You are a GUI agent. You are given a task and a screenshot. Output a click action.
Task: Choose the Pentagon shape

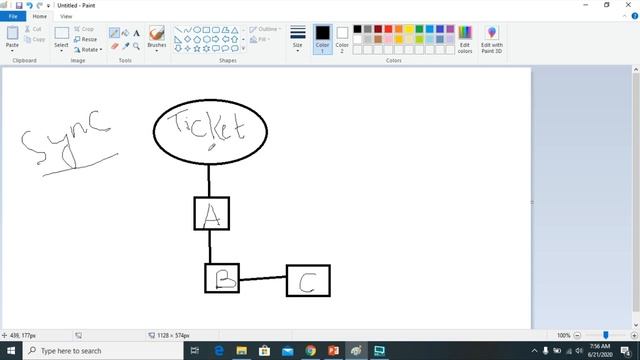click(x=197, y=39)
